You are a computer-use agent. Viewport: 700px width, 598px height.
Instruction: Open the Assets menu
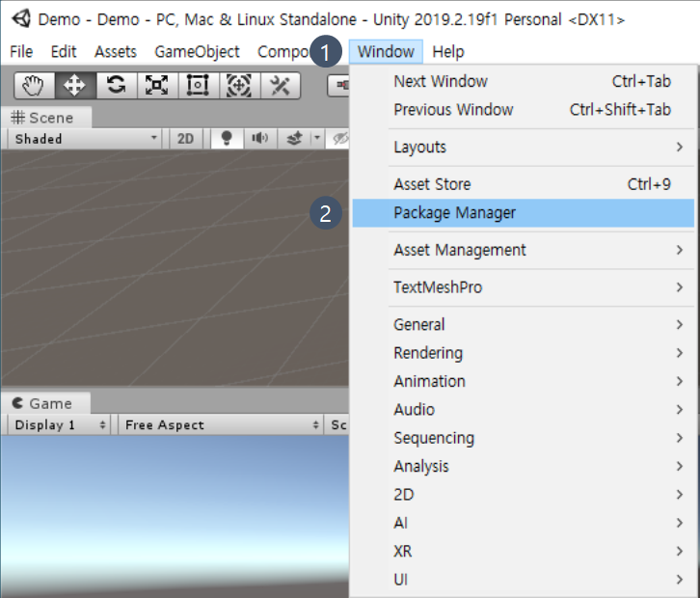click(x=115, y=52)
